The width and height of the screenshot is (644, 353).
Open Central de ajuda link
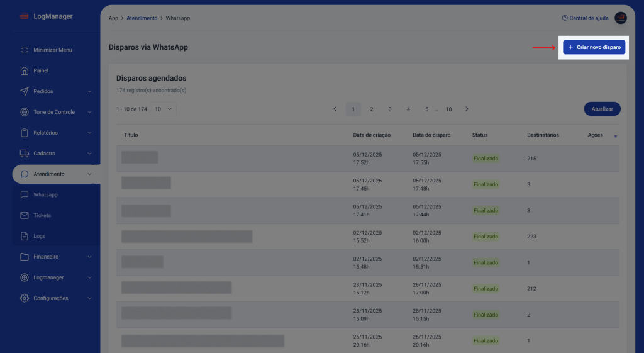(585, 18)
